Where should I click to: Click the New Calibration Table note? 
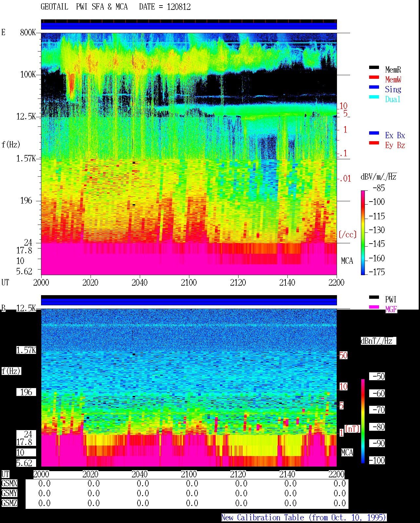304,517
